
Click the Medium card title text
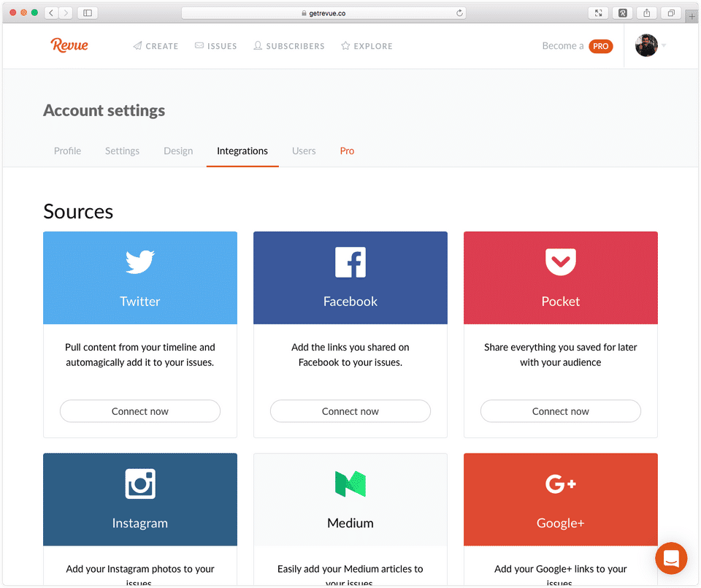click(x=350, y=523)
